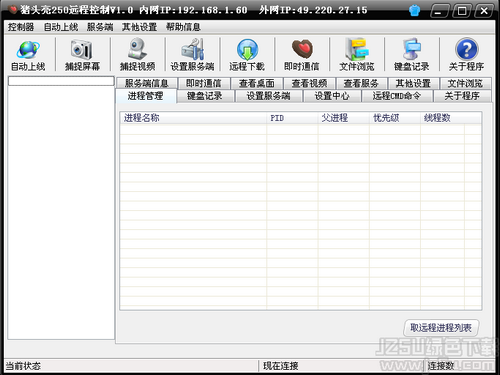Launch the 文件浏览 file cabinet icon

(357, 49)
